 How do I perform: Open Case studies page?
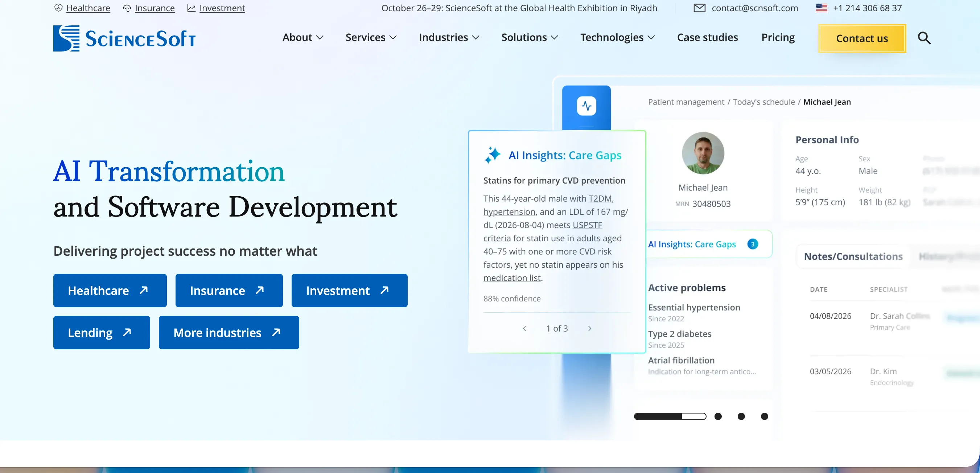707,37
